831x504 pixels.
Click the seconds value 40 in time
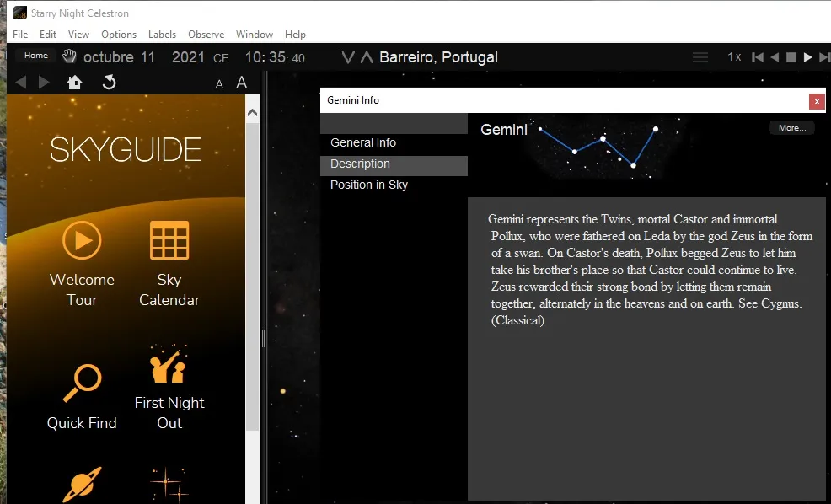click(x=298, y=58)
